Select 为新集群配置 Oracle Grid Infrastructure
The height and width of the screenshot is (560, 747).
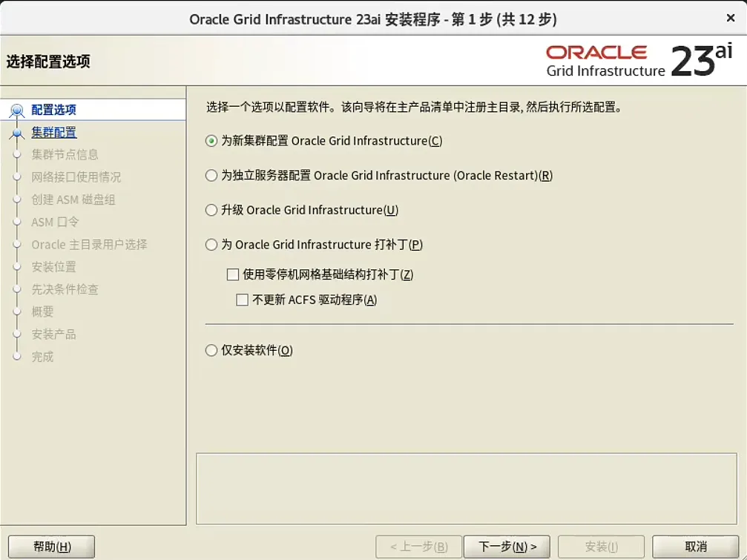click(x=210, y=141)
